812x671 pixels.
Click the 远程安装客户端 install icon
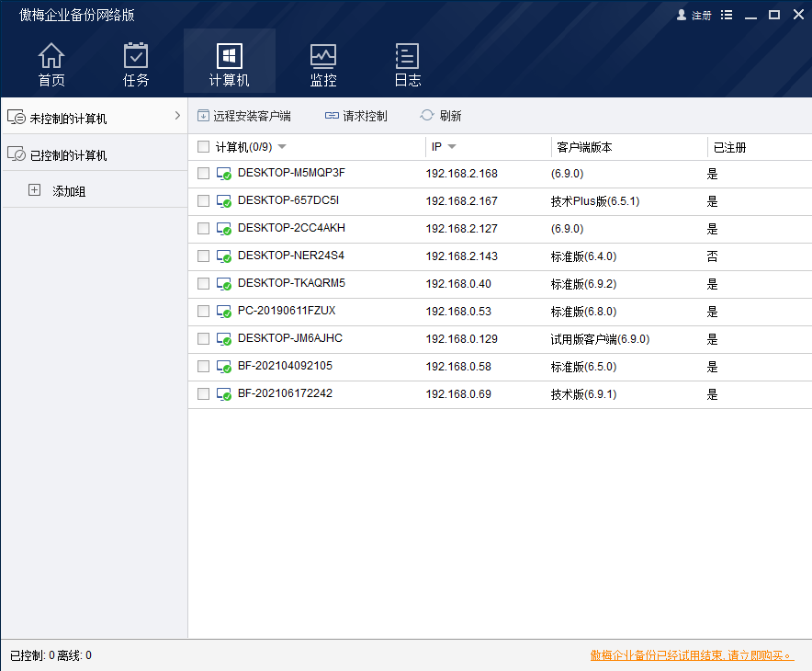[203, 116]
